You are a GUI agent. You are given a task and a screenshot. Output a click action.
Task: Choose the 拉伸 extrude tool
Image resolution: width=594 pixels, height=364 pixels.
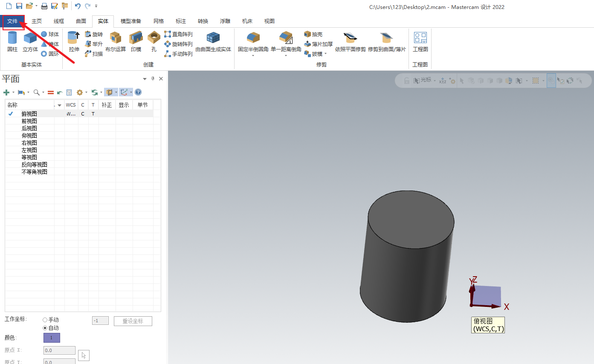tap(74, 42)
